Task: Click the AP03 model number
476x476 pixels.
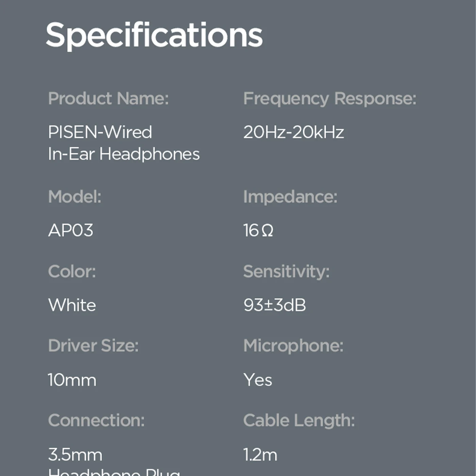Action: pos(71,230)
